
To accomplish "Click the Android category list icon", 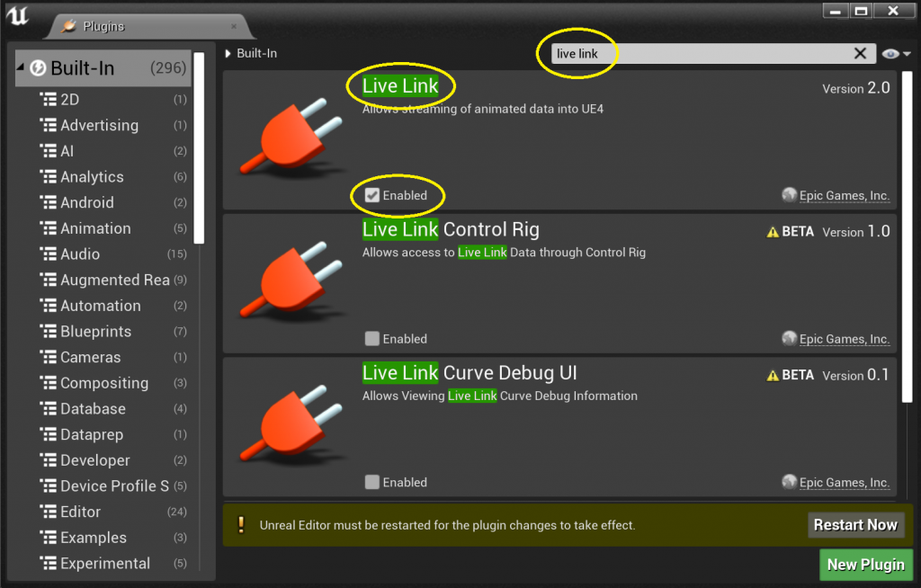I will (49, 202).
